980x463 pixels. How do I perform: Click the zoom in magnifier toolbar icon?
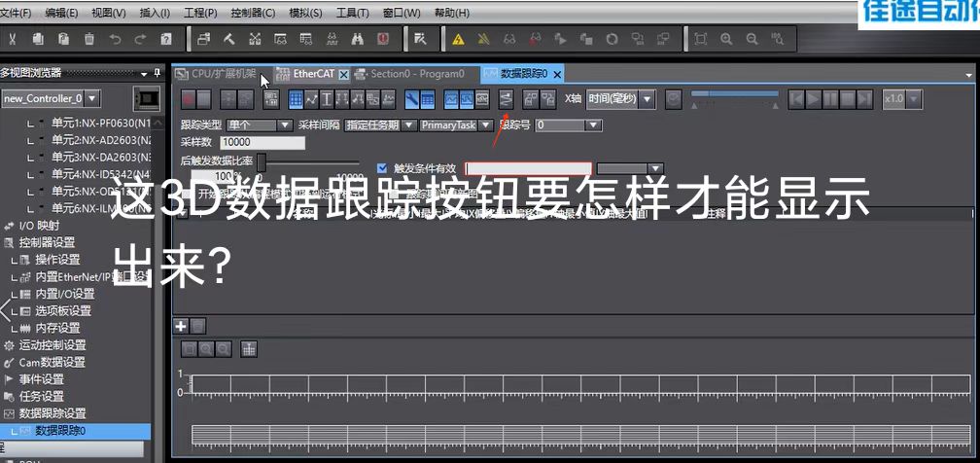point(726,39)
